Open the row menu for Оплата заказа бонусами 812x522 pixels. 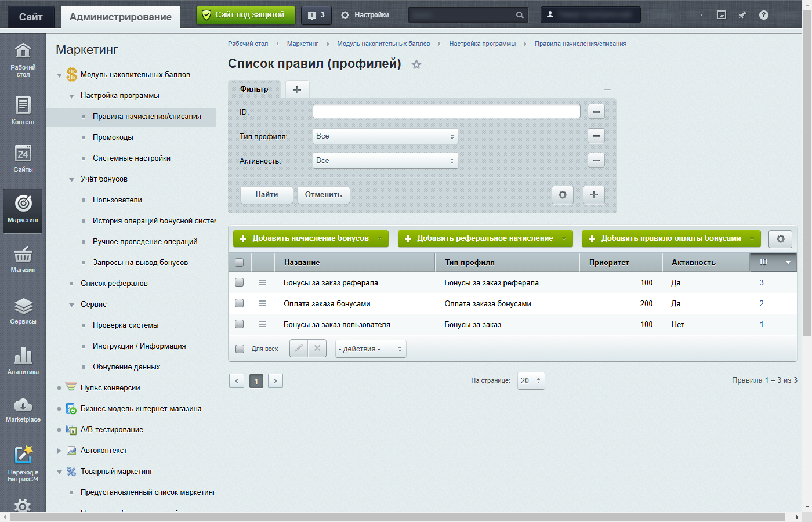coord(262,303)
